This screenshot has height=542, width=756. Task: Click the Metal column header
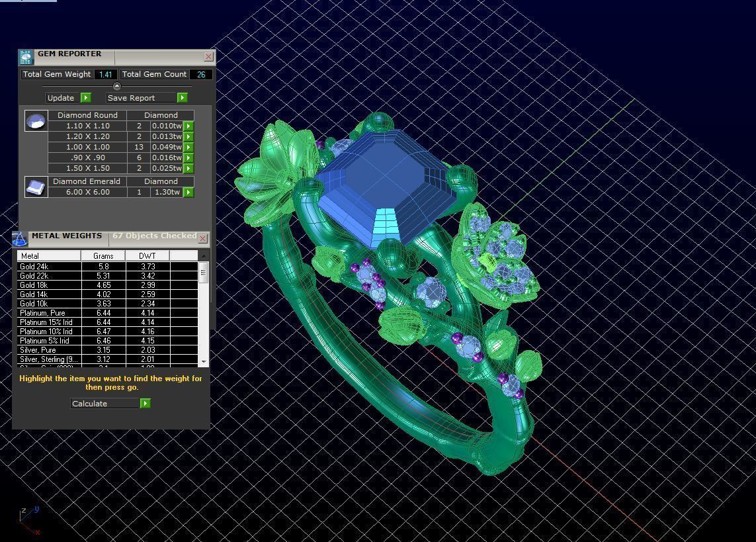[x=49, y=255]
